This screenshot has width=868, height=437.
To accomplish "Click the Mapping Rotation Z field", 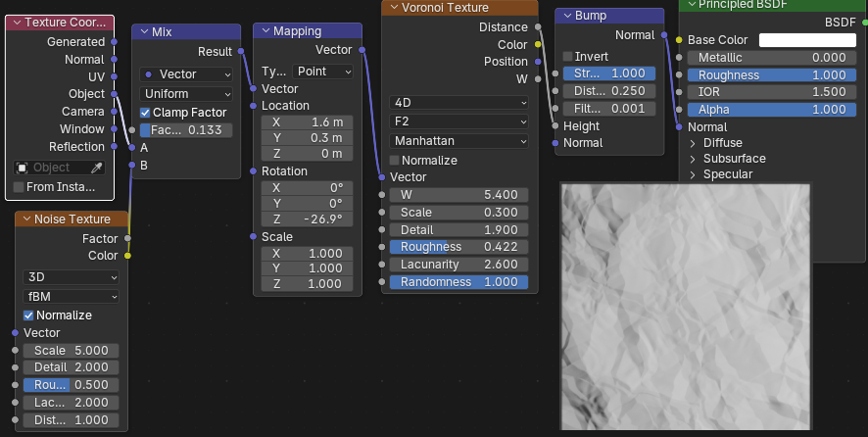I will tap(307, 218).
